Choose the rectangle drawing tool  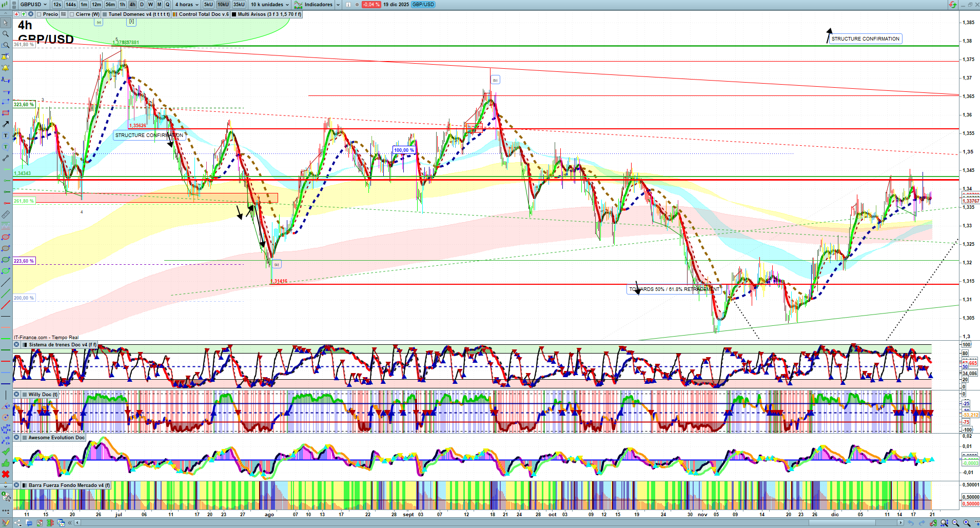click(x=6, y=113)
